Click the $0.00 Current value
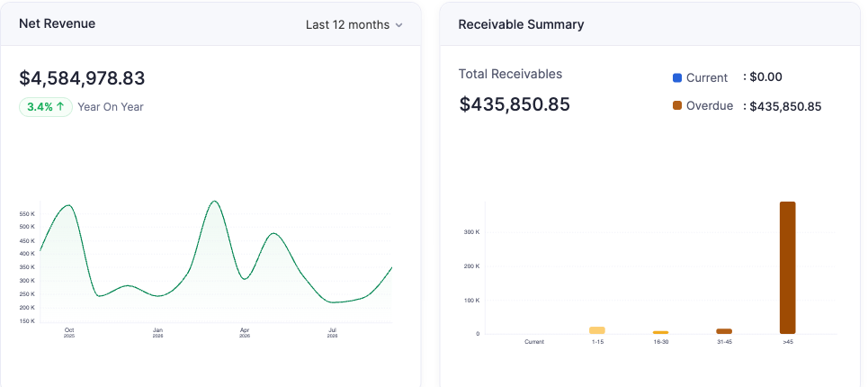868x387 pixels. 766,77
